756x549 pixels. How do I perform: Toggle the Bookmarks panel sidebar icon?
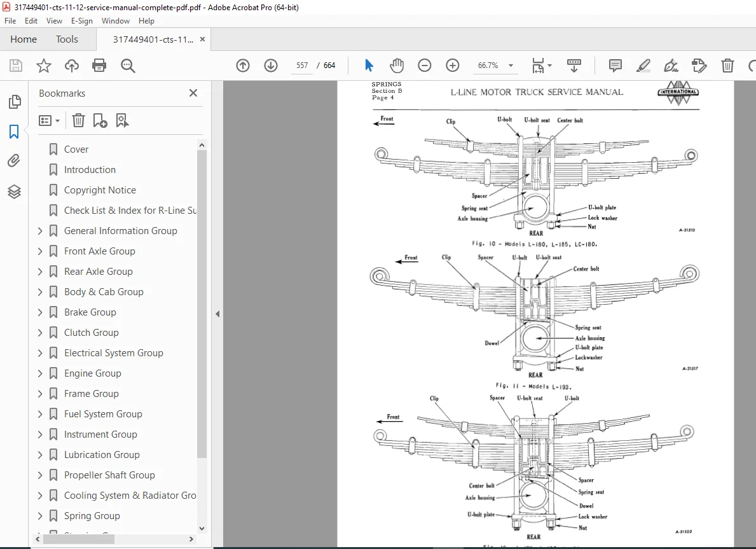(x=14, y=132)
